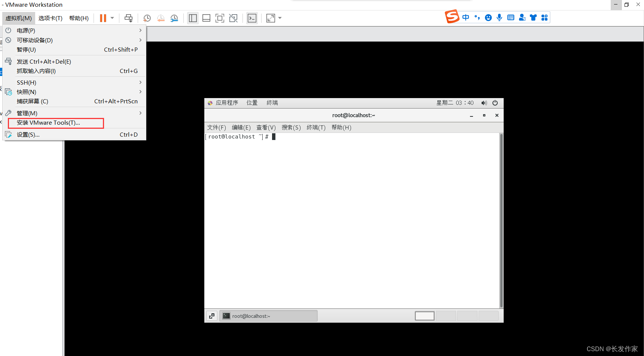This screenshot has width=644, height=356.
Task: Toggle the thumbnail bar visibility icon
Action: (x=206, y=18)
